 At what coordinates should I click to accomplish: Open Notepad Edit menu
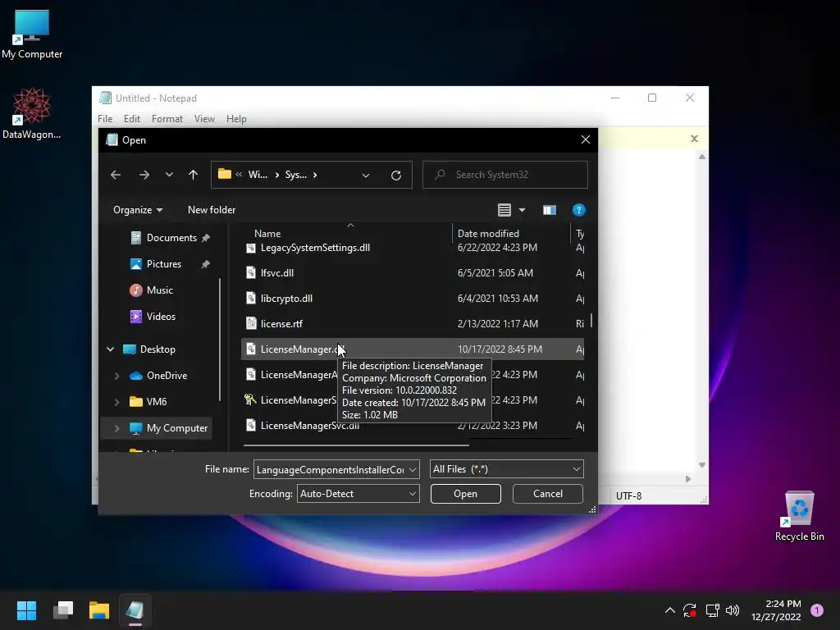tap(132, 119)
